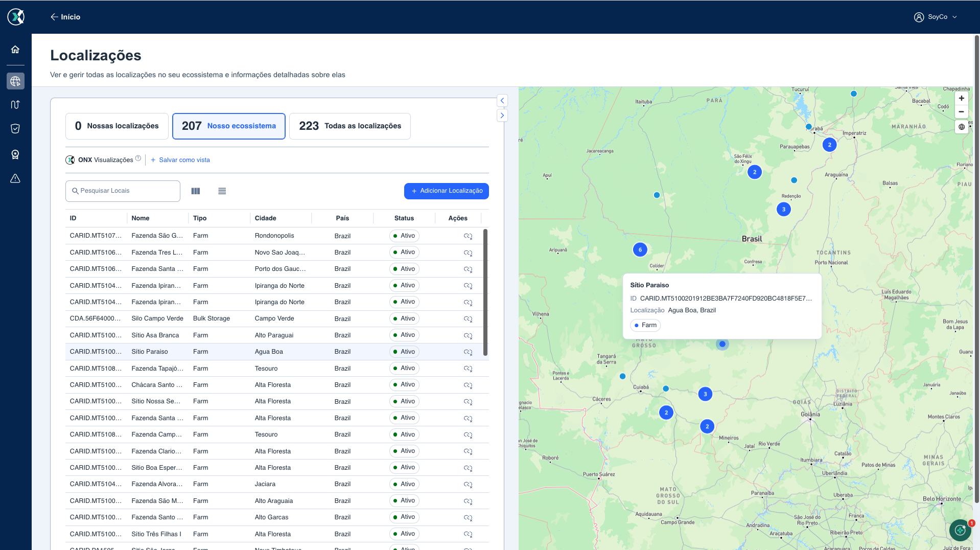
Task: Collapse the list panel with left chevron
Action: [502, 101]
